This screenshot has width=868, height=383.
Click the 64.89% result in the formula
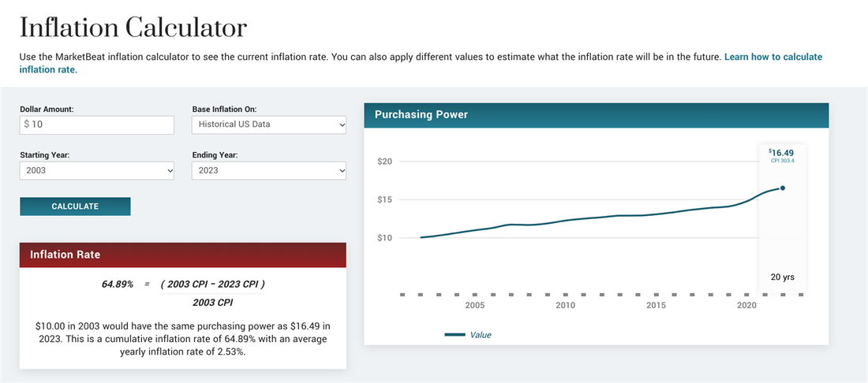pos(118,284)
